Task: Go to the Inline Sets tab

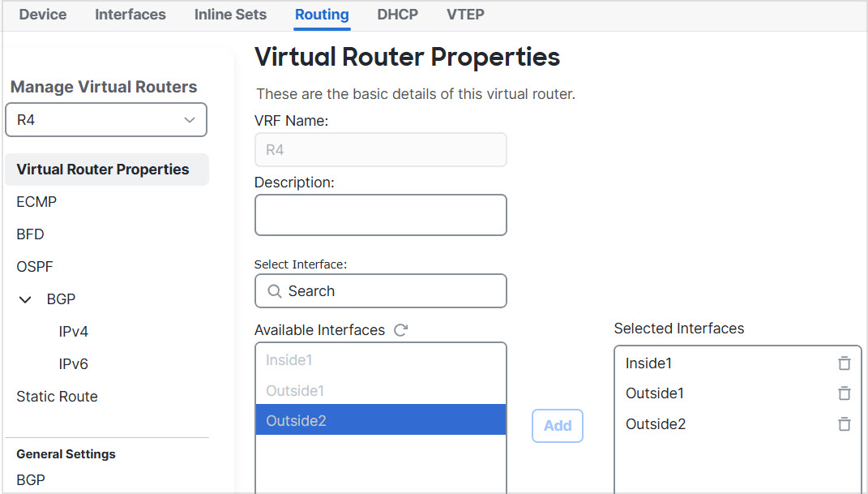Action: 229,15
